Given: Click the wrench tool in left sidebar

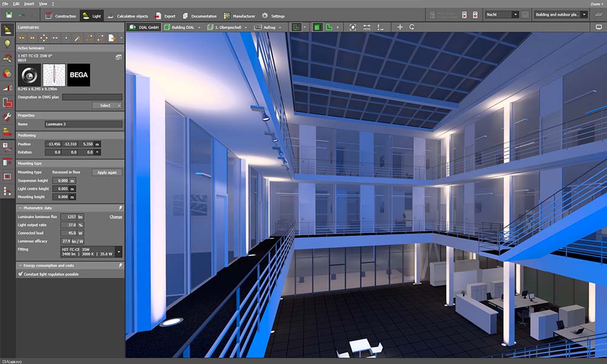Looking at the screenshot, I should point(8,116).
